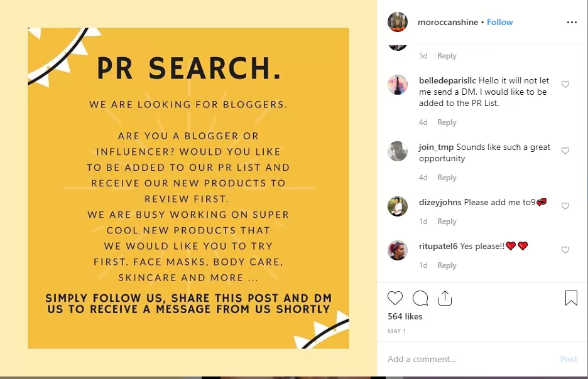
Task: Open join_tmp's profile avatar
Action: tap(398, 151)
